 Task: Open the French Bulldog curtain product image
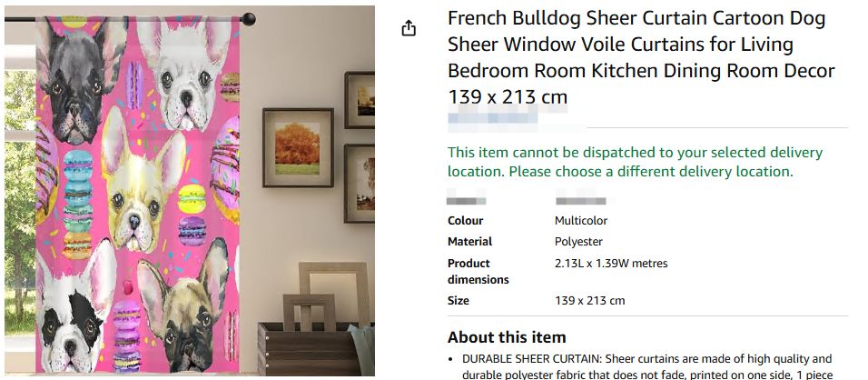coord(189,191)
